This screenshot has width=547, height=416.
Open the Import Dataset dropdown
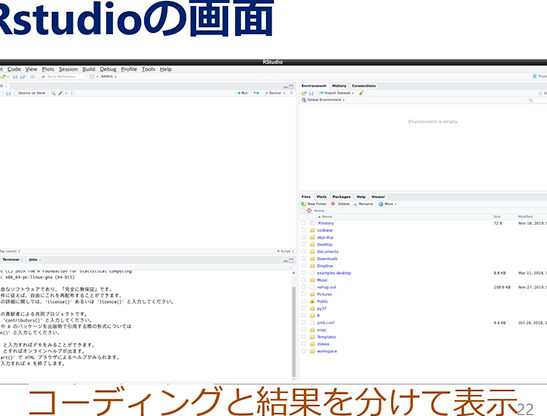[336, 93]
